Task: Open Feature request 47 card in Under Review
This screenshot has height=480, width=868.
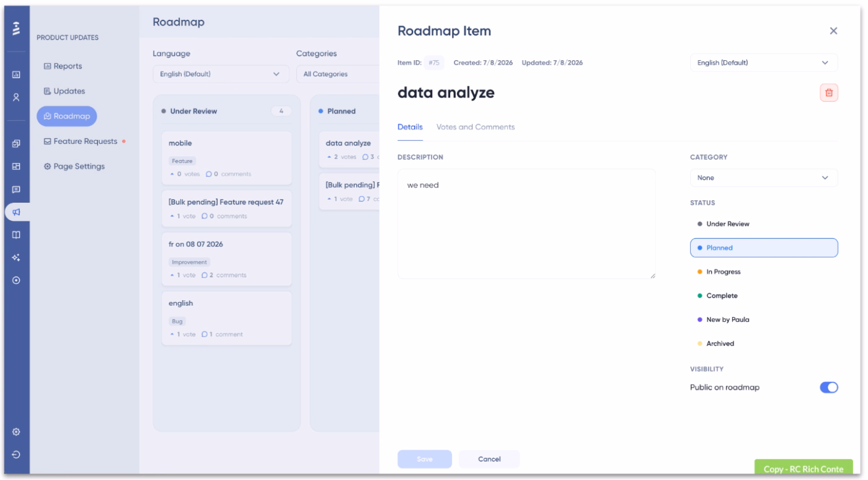Action: point(226,208)
